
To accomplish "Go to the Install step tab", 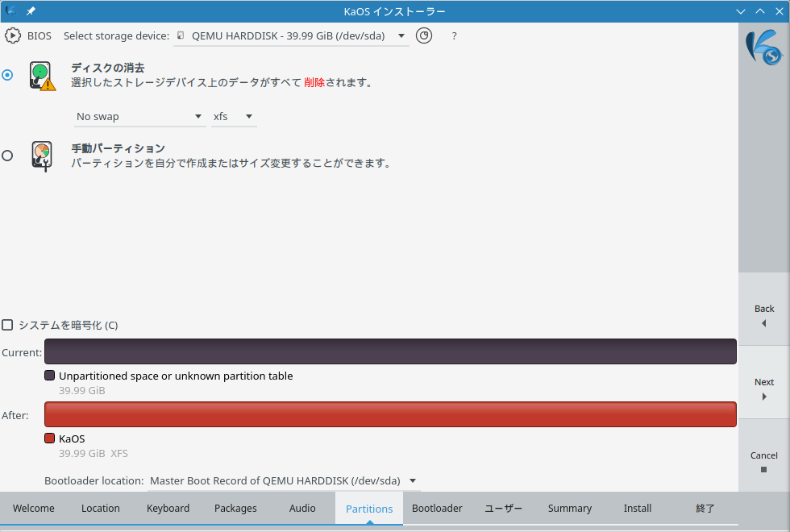I will [638, 509].
